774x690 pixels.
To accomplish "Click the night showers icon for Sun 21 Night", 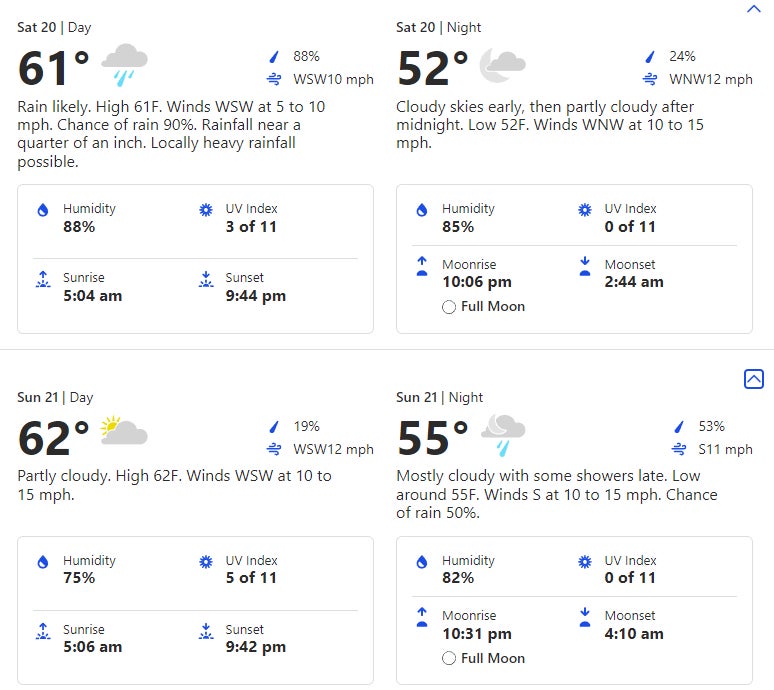I will click(x=503, y=433).
